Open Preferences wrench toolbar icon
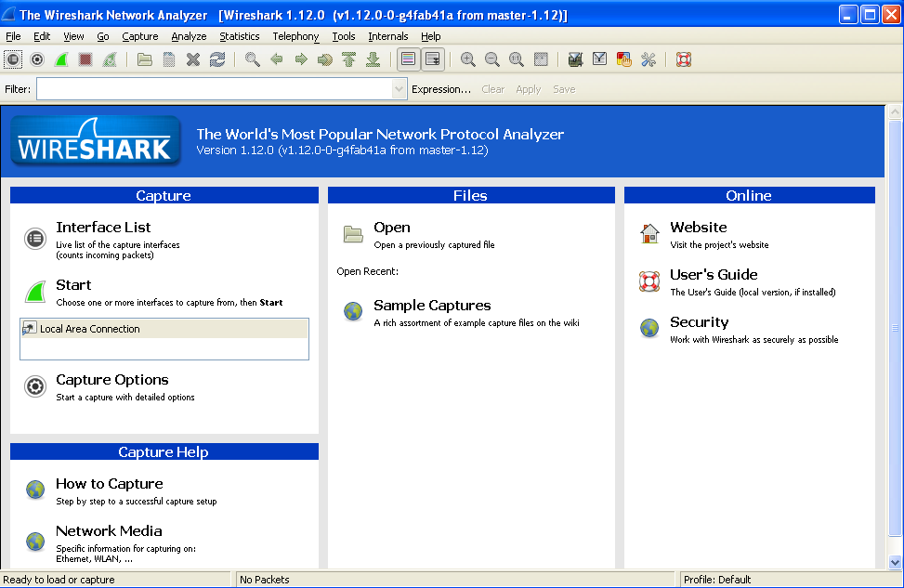Screen dimensions: 904x588 [649, 59]
